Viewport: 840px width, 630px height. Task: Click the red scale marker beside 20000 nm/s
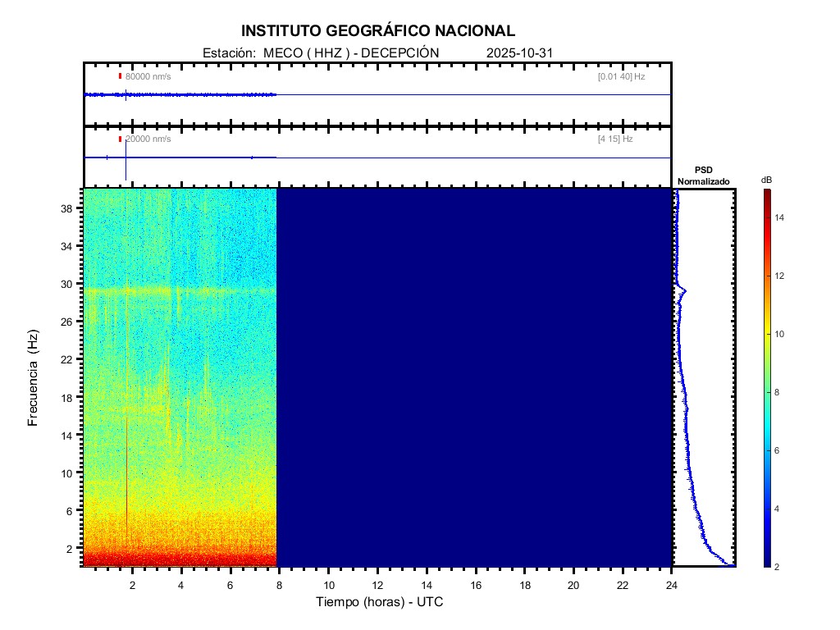point(120,139)
